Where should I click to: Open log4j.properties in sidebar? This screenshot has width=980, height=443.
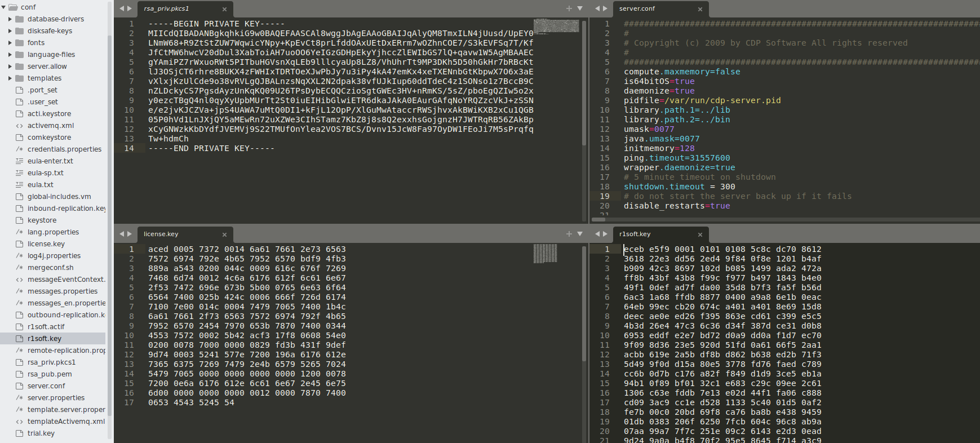point(54,256)
